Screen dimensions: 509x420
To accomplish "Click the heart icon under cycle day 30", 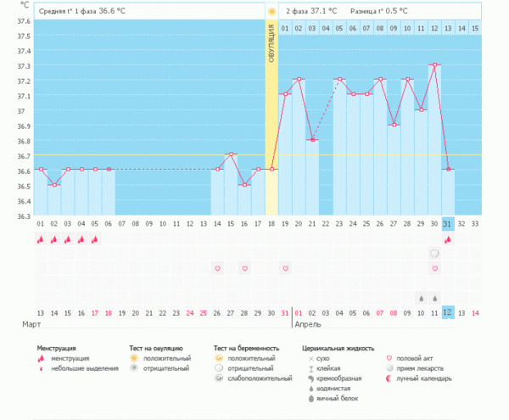I will 434,269.
